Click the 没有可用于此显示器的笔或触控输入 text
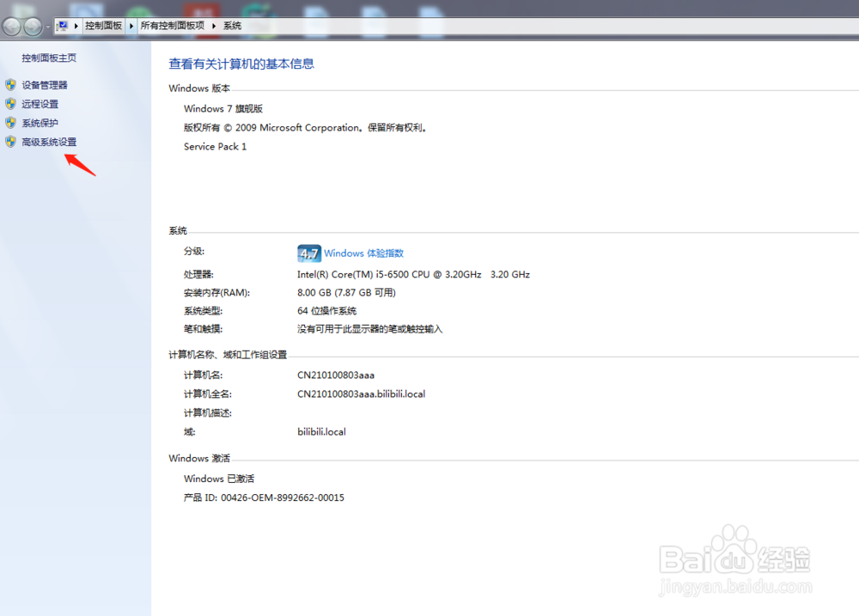Screen dimensions: 859x616 369,329
